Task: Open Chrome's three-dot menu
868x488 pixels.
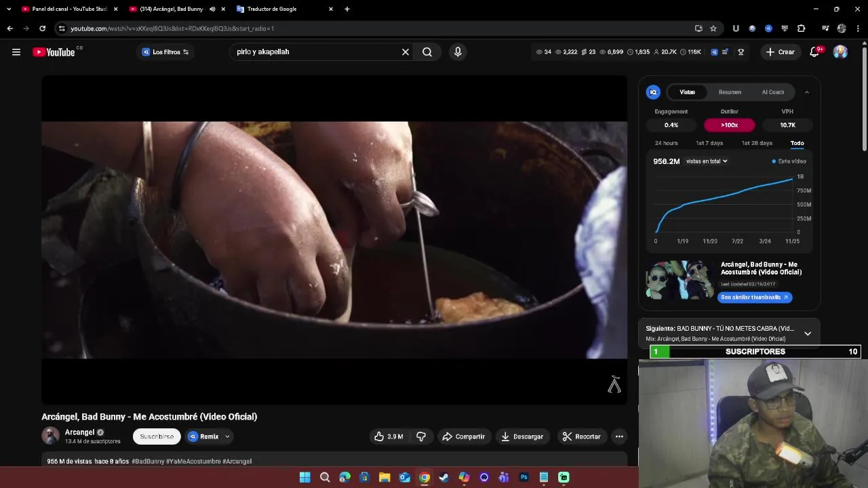Action: click(858, 28)
